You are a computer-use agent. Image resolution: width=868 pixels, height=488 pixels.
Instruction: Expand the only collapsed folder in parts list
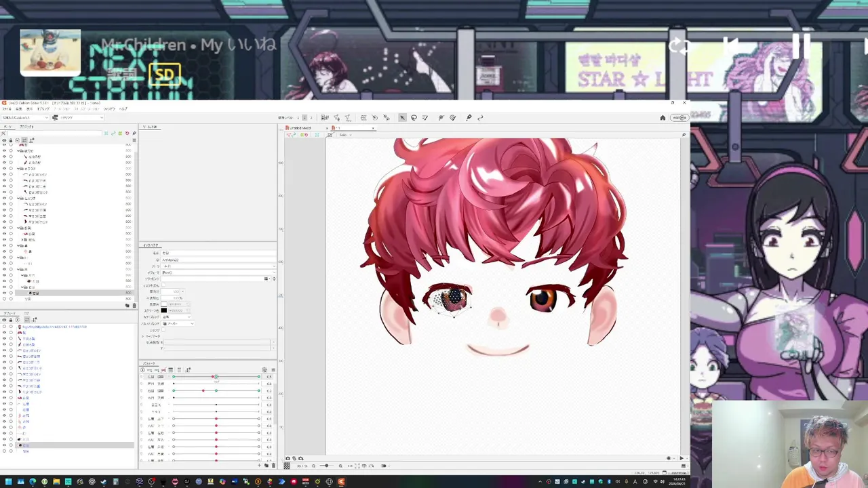[x=22, y=240]
